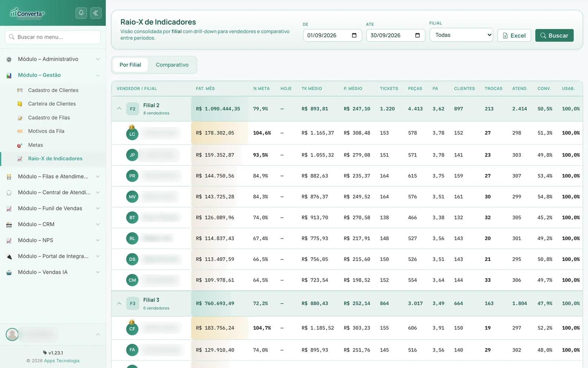Viewport: 588px width, 368px height.
Task: Click the Converta logo
Action: tap(27, 13)
